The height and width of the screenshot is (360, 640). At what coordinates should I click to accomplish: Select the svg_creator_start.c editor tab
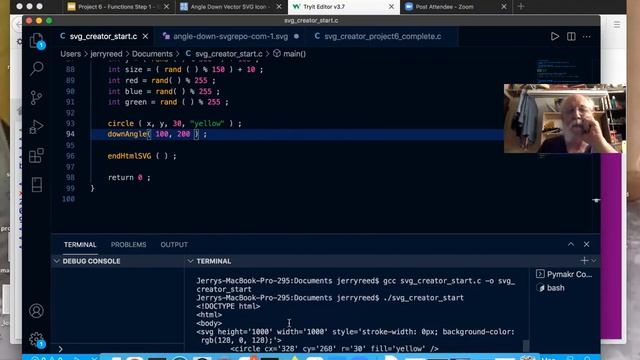(103, 36)
